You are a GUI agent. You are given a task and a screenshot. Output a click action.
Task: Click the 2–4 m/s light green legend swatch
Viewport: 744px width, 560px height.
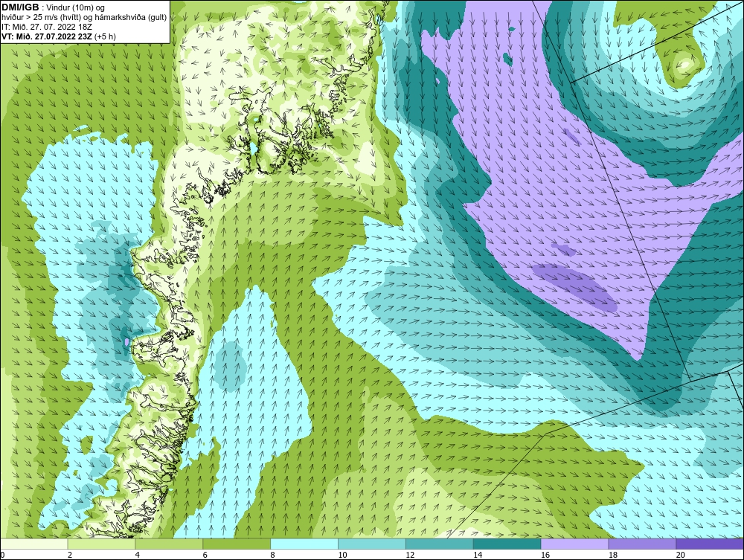tap(101, 544)
